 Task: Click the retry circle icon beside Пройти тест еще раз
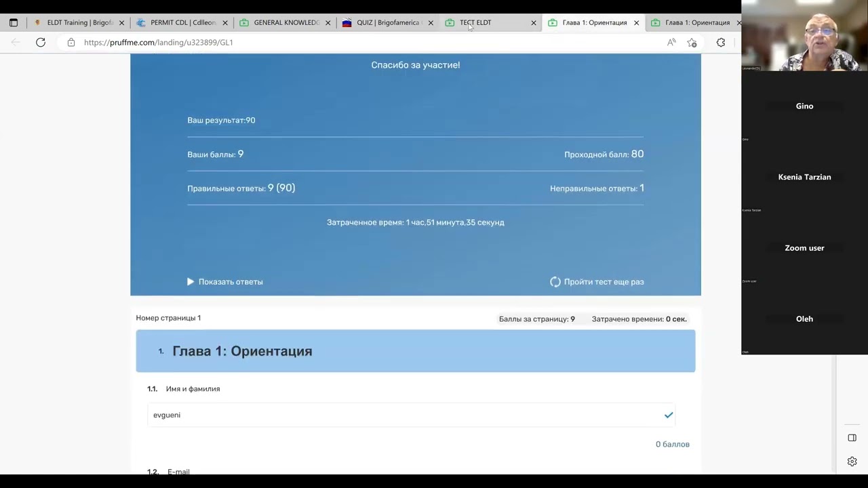pyautogui.click(x=555, y=282)
